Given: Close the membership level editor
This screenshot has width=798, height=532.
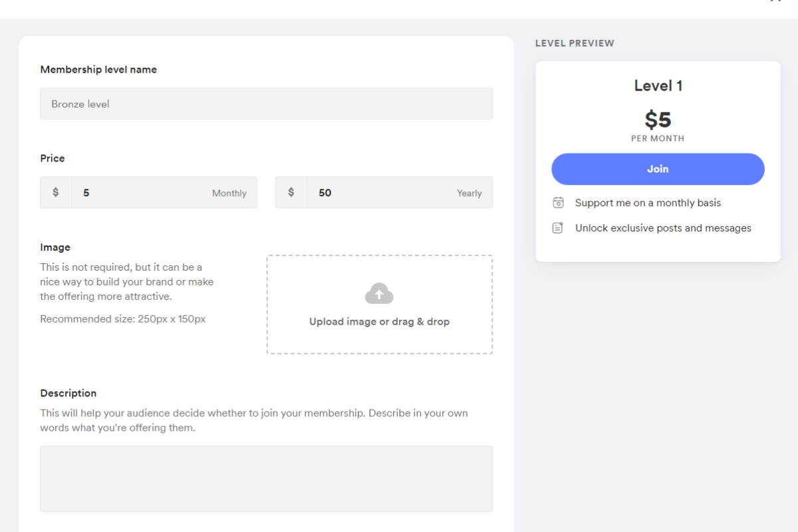Looking at the screenshot, I should tap(775, 2).
